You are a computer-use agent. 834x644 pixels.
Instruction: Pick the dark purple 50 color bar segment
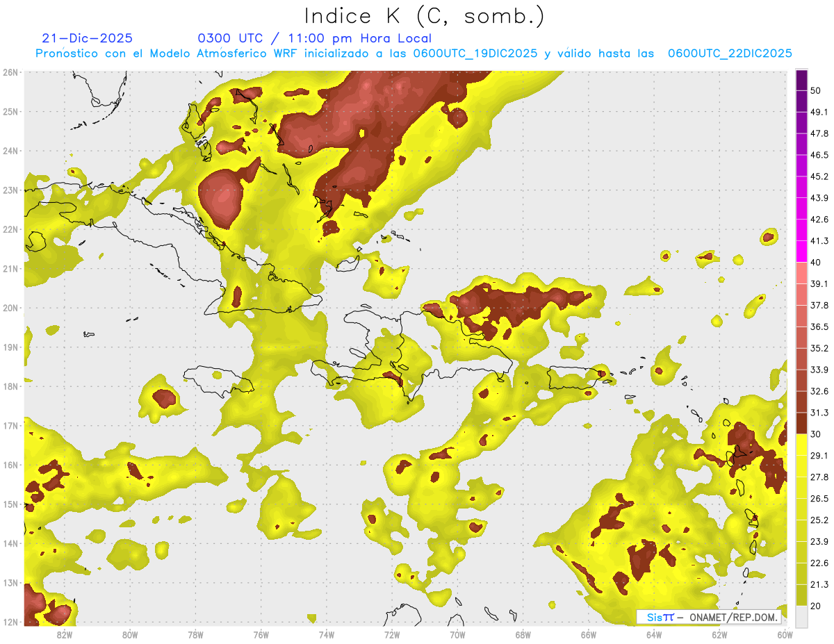[801, 80]
